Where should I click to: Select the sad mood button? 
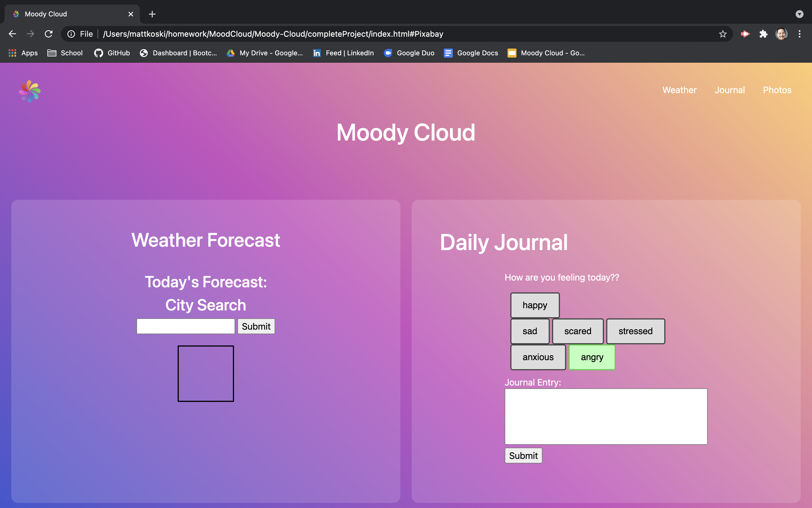[x=530, y=331]
